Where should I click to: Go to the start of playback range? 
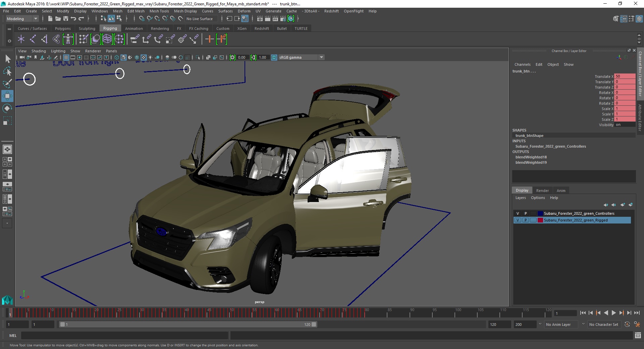(583, 313)
